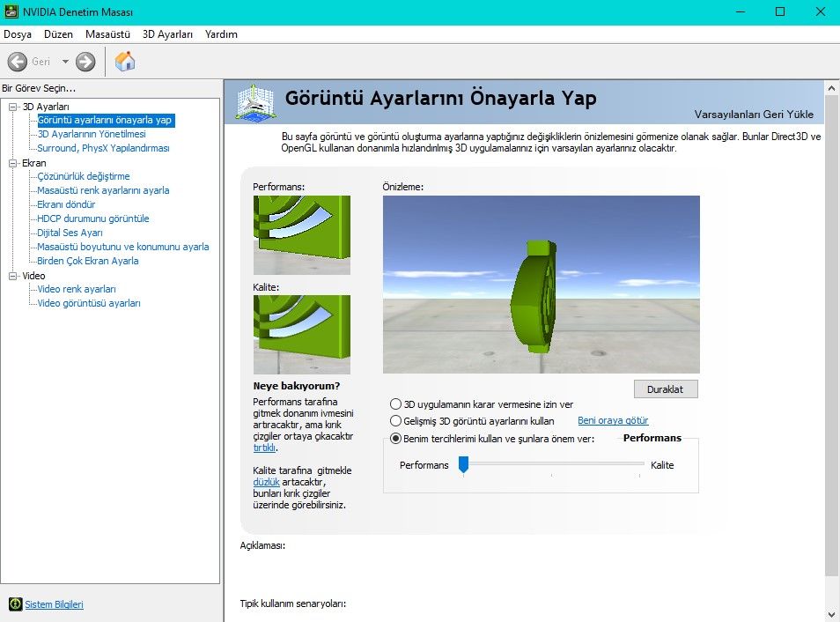This screenshot has height=622, width=840.
Task: Click the 'düzlük' link
Action: coord(266,482)
